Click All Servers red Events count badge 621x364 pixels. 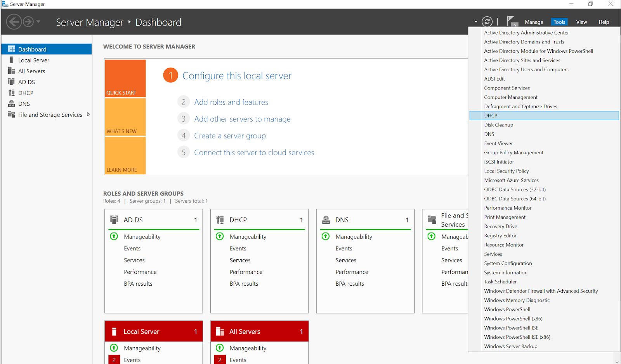[x=220, y=359]
